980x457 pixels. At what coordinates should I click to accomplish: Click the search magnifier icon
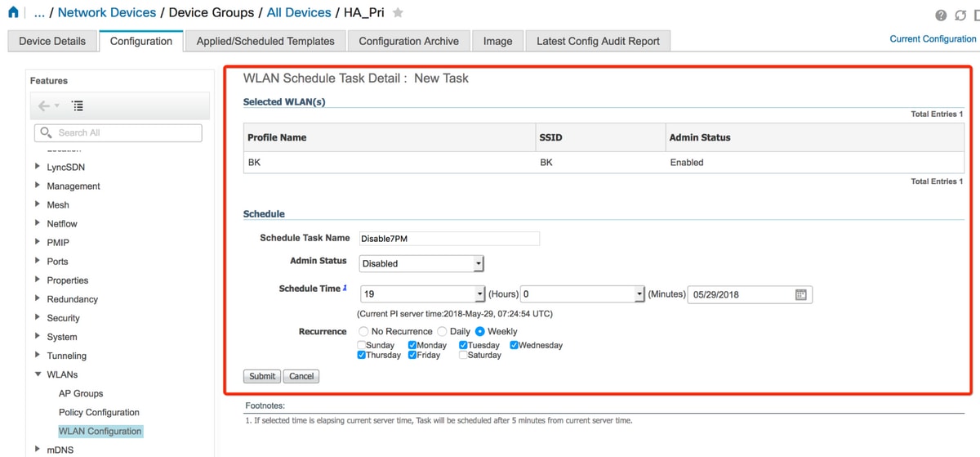pos(46,132)
